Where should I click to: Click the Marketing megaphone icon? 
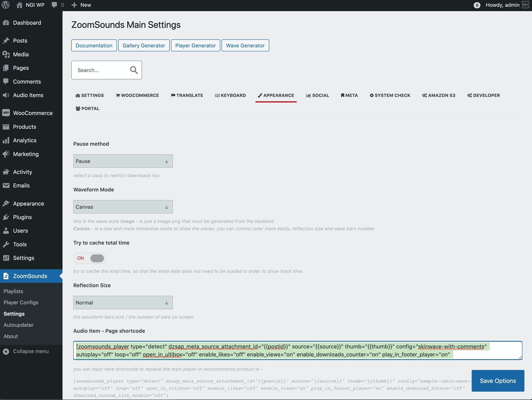(x=6, y=154)
